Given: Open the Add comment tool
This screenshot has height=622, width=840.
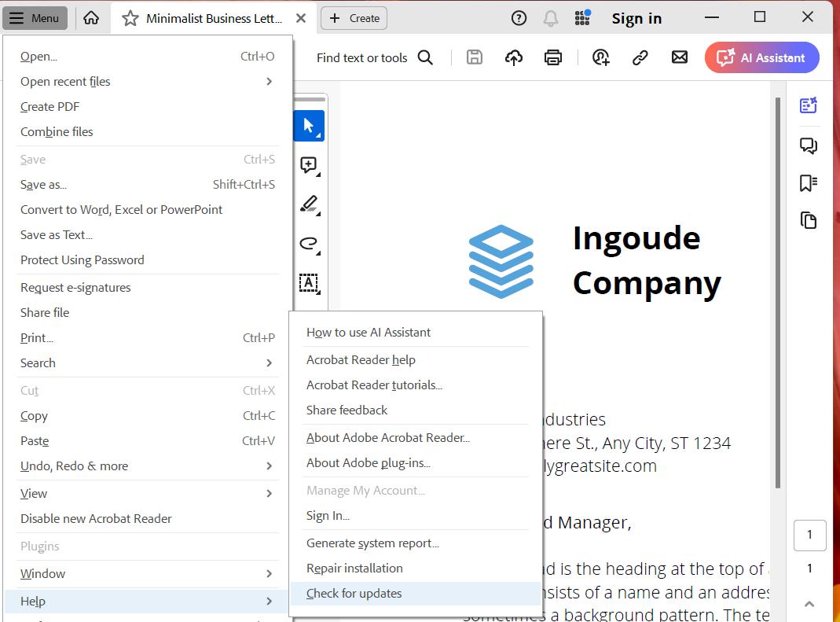Looking at the screenshot, I should 309,166.
